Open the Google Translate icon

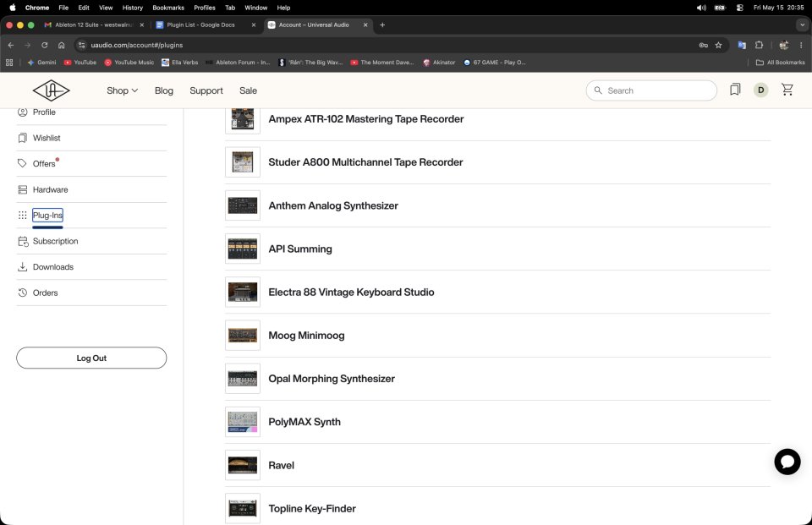click(742, 45)
